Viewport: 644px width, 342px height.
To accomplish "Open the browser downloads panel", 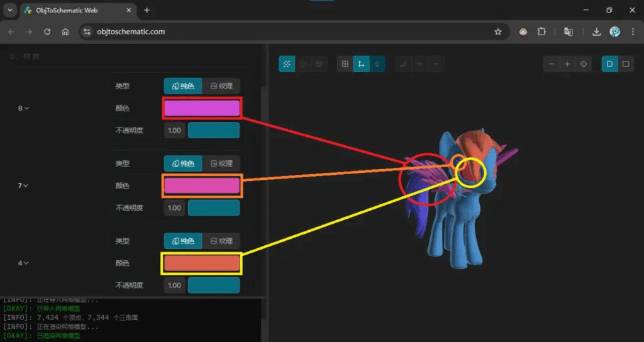I will (x=596, y=31).
